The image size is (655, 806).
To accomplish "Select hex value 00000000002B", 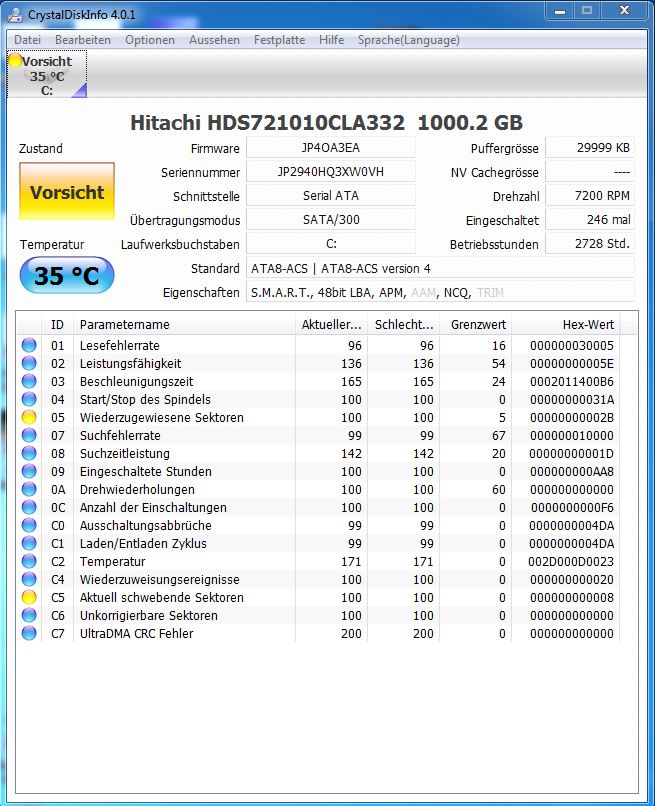I will [572, 417].
